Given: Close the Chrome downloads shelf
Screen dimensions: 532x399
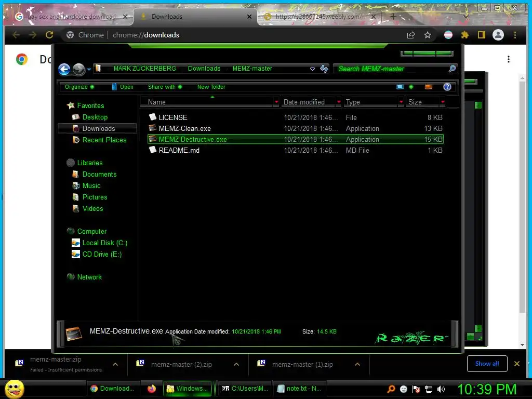Looking at the screenshot, I should (517, 364).
